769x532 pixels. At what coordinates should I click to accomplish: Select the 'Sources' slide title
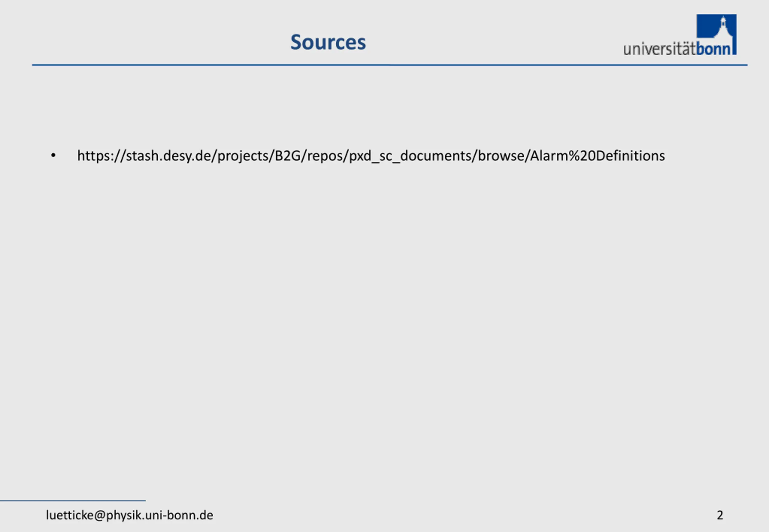tap(328, 42)
